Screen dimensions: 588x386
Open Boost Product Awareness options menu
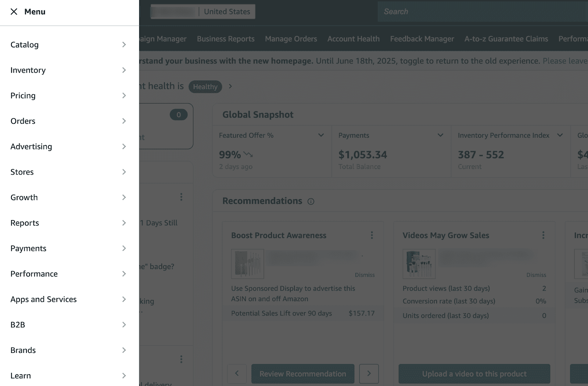tap(372, 235)
